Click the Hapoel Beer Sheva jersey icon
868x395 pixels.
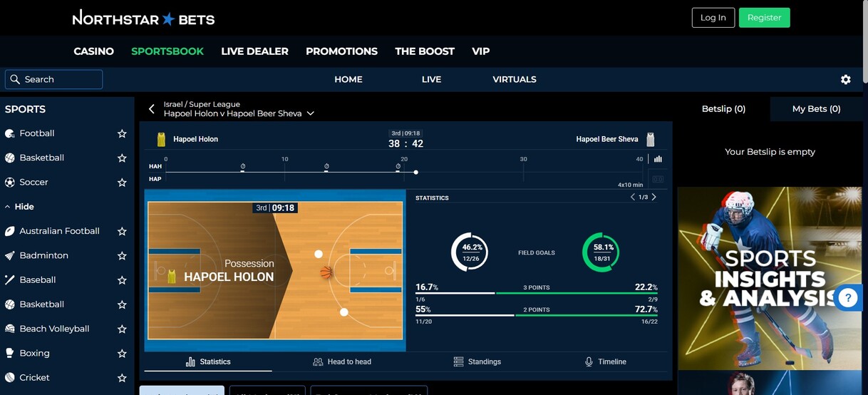point(650,139)
